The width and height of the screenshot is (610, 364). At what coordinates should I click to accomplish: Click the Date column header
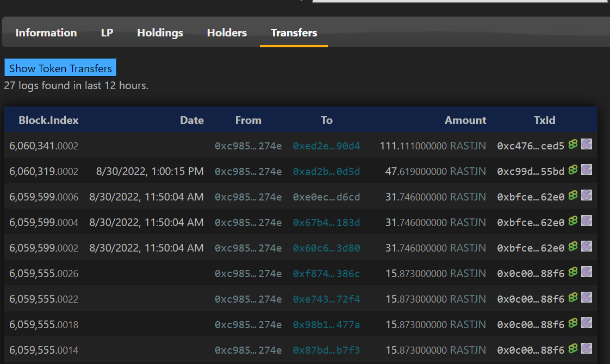click(x=192, y=120)
